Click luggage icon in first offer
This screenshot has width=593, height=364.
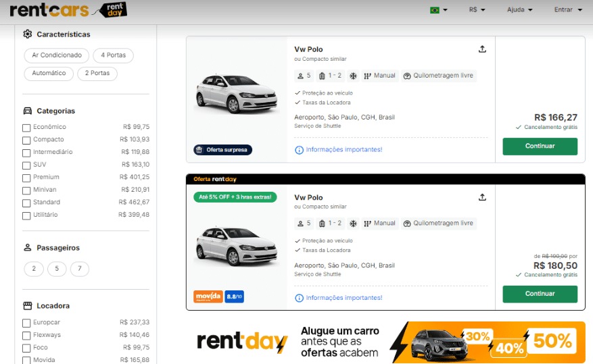(322, 76)
